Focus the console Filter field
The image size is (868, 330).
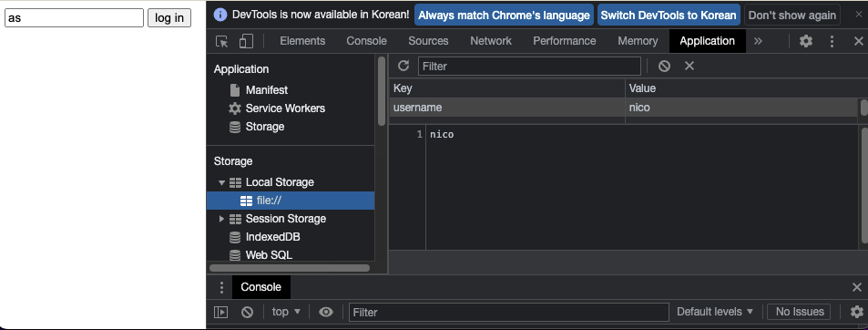point(509,312)
